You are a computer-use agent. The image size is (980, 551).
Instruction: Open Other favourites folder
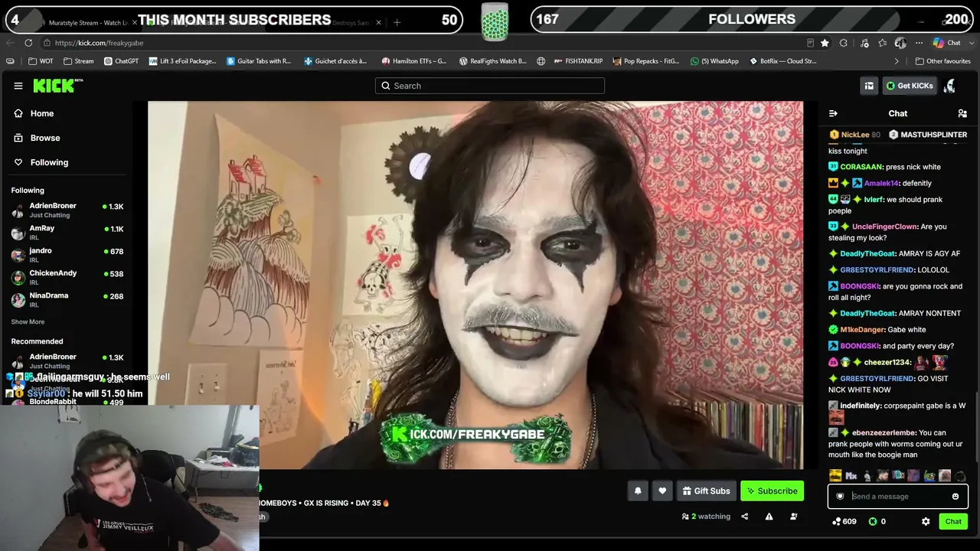[x=942, y=61]
